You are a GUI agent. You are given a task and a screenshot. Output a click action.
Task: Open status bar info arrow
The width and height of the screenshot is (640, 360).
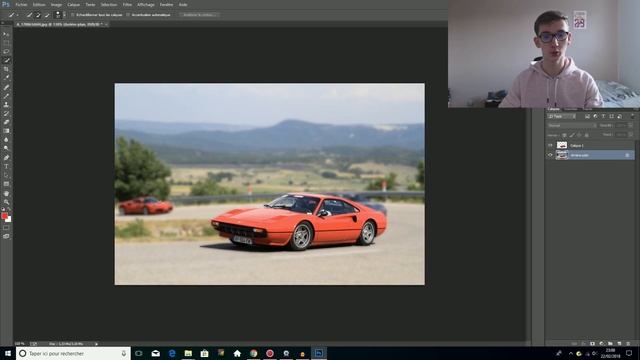96,344
